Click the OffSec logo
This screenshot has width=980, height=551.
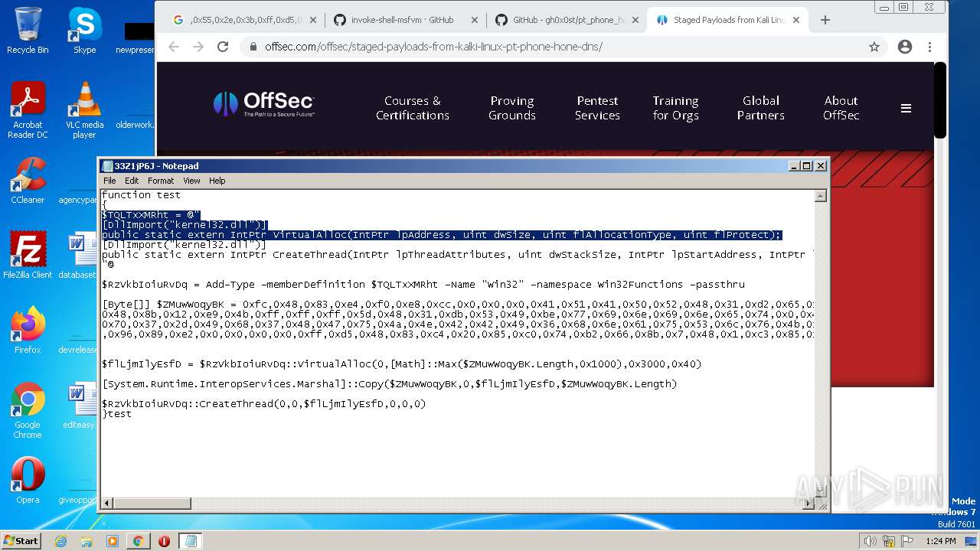(x=264, y=105)
